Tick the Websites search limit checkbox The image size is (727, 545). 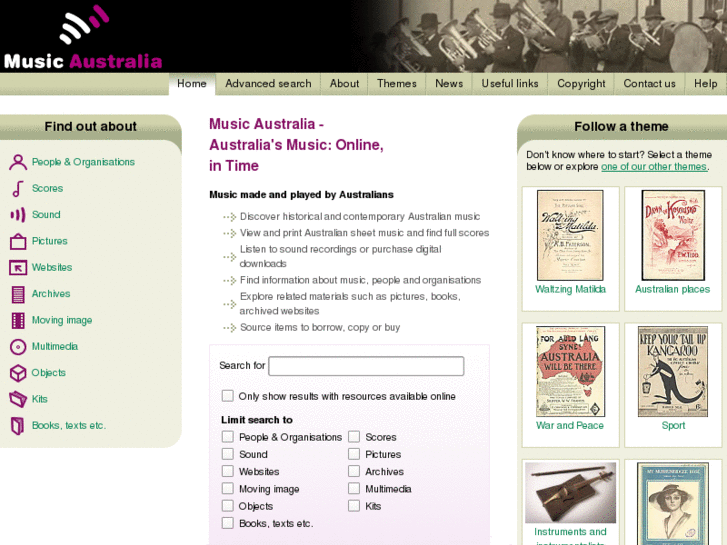click(228, 471)
